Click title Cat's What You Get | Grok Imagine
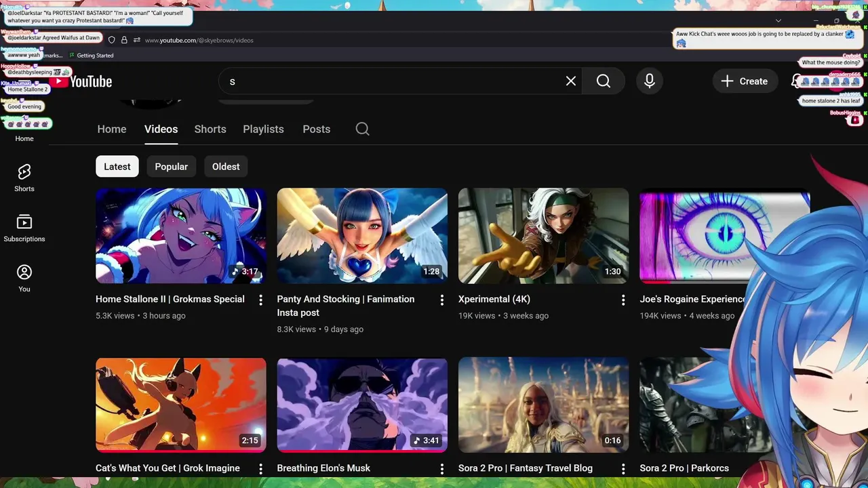This screenshot has height=488, width=868. coord(167,468)
